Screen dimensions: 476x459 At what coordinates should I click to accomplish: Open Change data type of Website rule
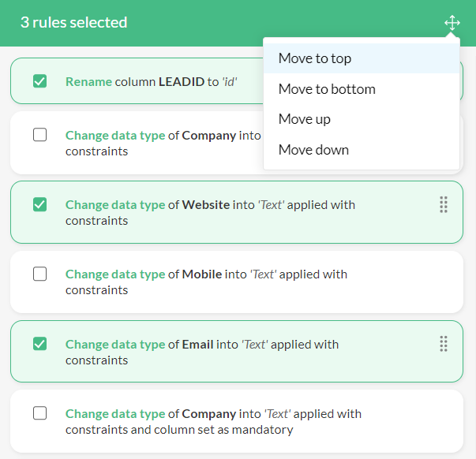point(210,212)
